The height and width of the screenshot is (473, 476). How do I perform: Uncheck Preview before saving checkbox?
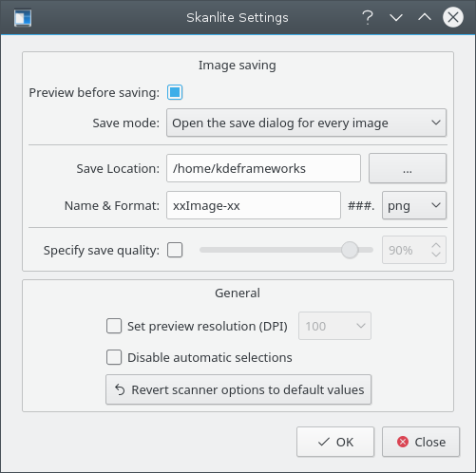[175, 92]
